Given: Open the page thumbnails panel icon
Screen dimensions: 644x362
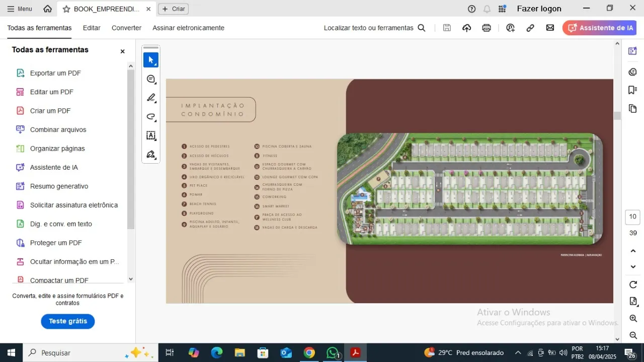Looking at the screenshot, I should (633, 109).
